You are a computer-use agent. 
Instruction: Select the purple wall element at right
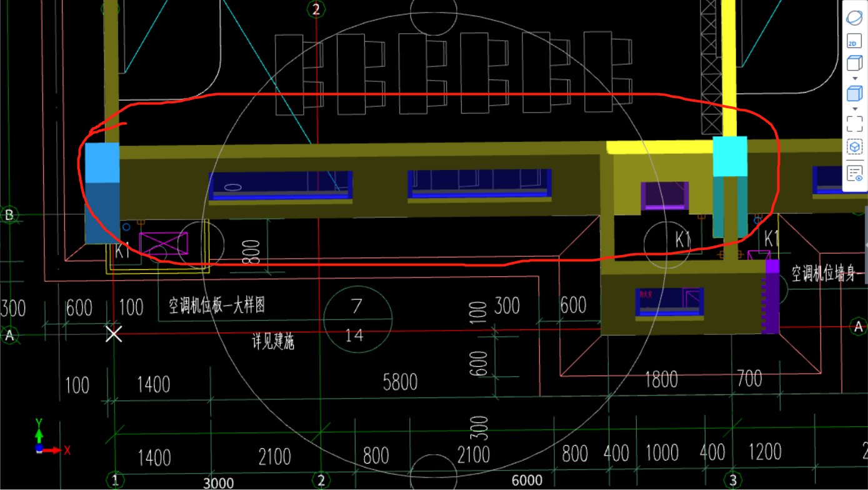(772, 297)
